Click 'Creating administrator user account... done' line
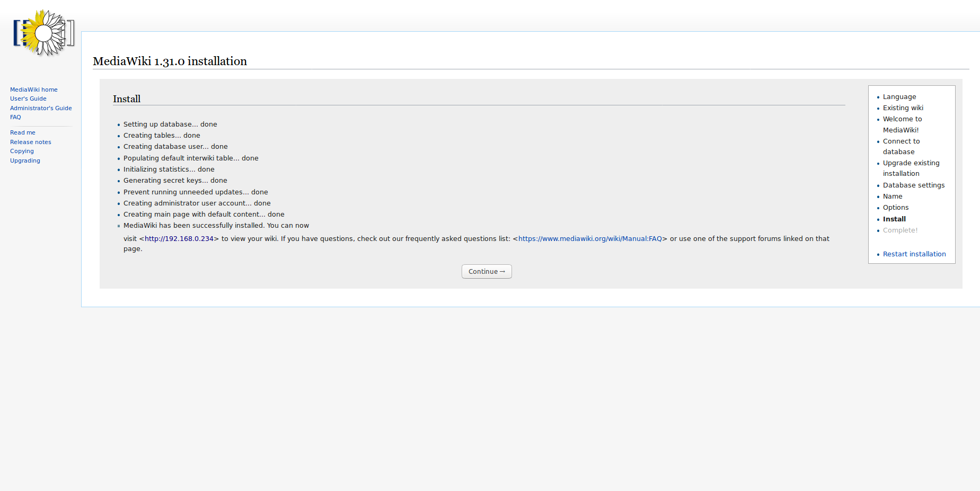This screenshot has width=980, height=491. click(197, 203)
